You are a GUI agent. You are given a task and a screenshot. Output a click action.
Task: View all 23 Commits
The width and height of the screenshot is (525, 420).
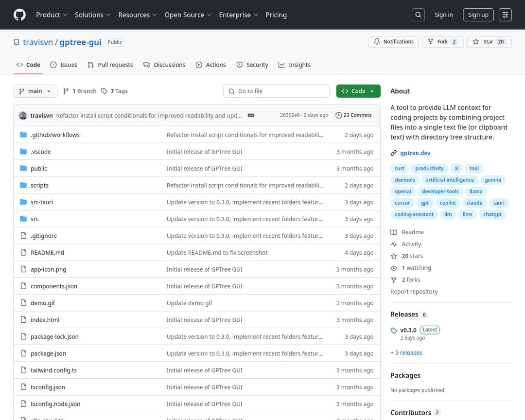pos(353,115)
